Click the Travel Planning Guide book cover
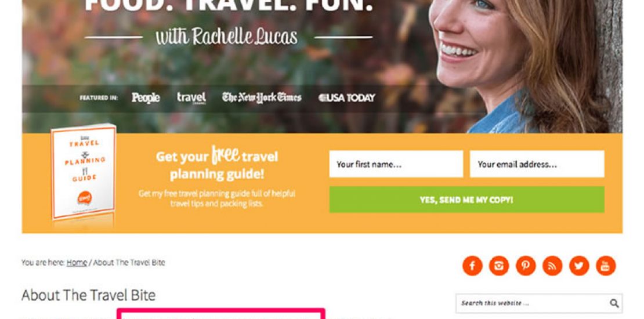The height and width of the screenshot is (319, 644). [84, 172]
